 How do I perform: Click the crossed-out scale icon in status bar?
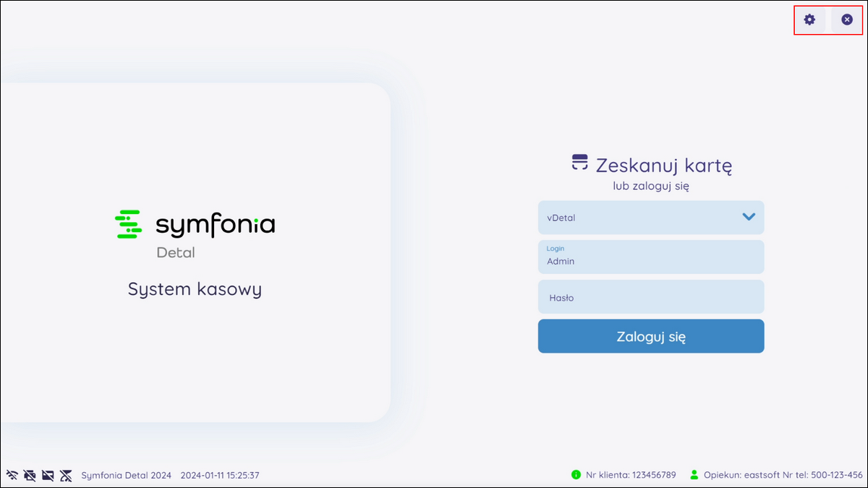click(66, 475)
